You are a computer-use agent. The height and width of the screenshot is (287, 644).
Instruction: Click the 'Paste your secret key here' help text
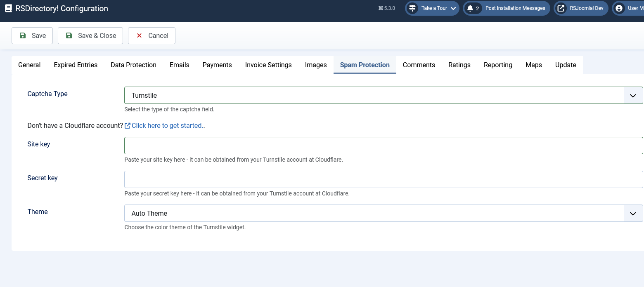237,193
